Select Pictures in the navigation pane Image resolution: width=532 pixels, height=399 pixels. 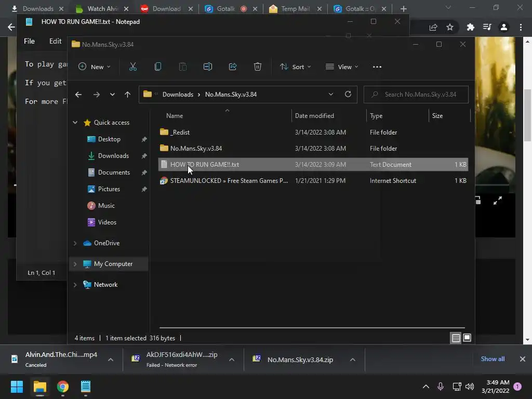tap(109, 189)
